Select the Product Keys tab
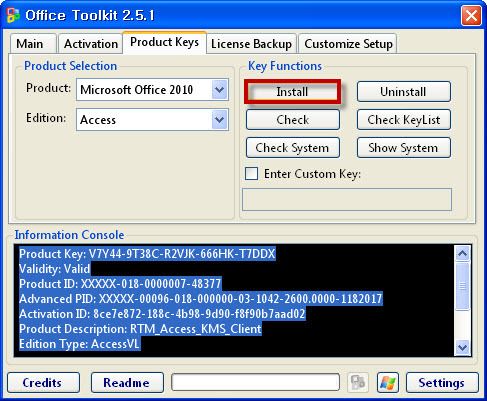 pyautogui.click(x=164, y=42)
